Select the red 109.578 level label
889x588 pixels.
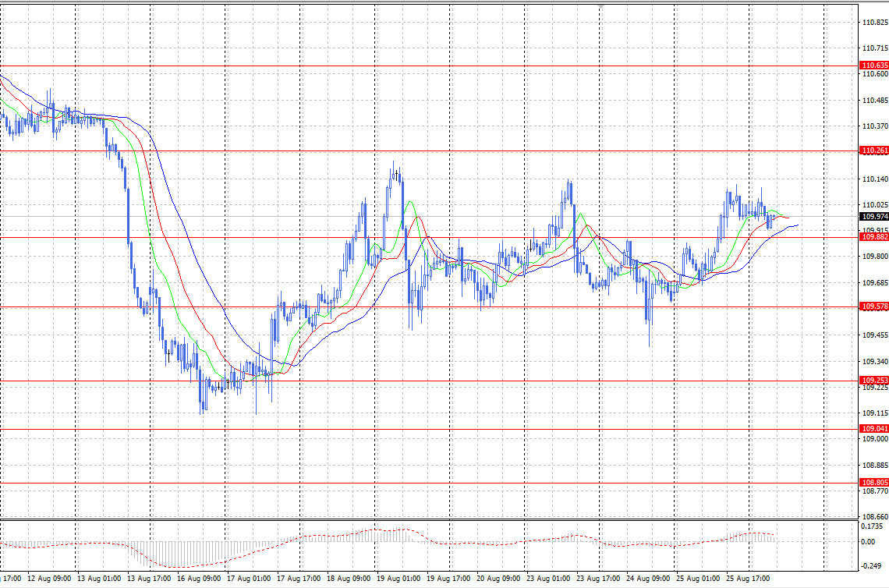[874, 306]
